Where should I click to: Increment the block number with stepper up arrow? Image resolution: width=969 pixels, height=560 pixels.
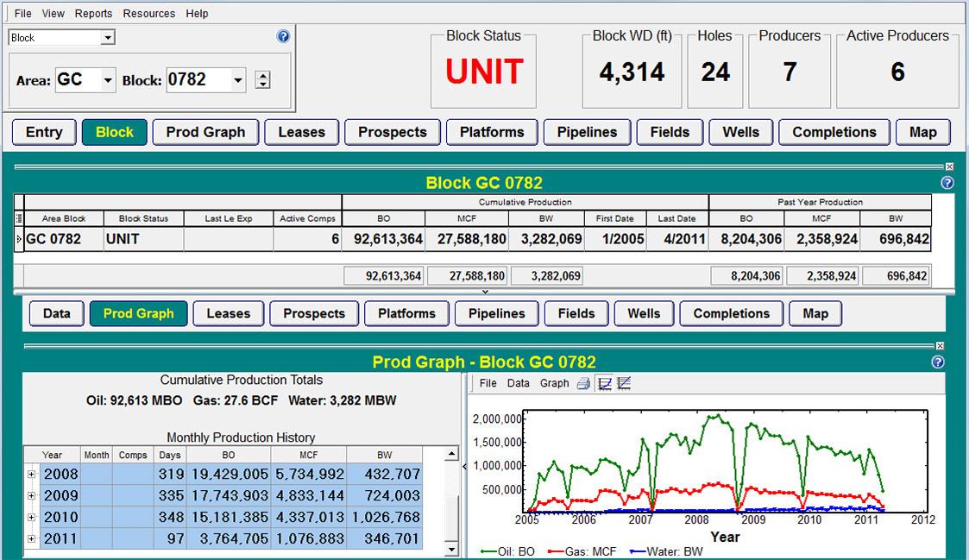tap(263, 75)
